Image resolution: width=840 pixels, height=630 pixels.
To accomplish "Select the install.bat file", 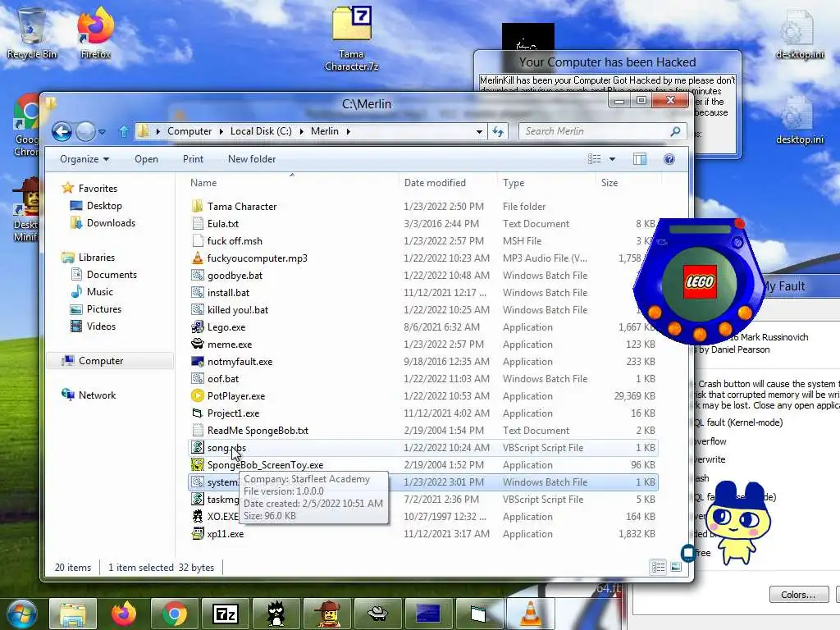I will coord(228,293).
